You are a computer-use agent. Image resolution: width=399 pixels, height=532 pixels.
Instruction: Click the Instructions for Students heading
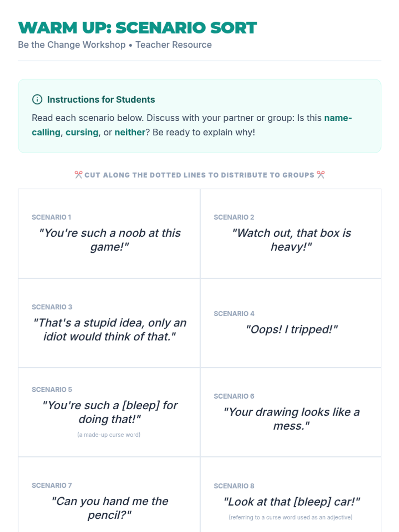101,99
